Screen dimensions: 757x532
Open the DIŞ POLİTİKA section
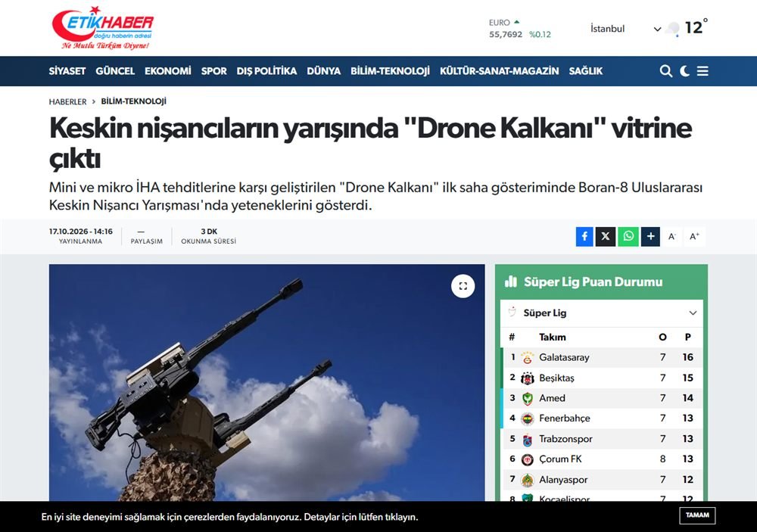coord(266,71)
